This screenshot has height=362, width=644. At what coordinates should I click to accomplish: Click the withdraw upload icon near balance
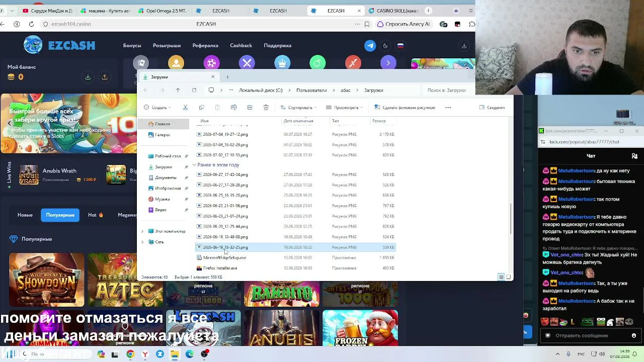[105, 77]
